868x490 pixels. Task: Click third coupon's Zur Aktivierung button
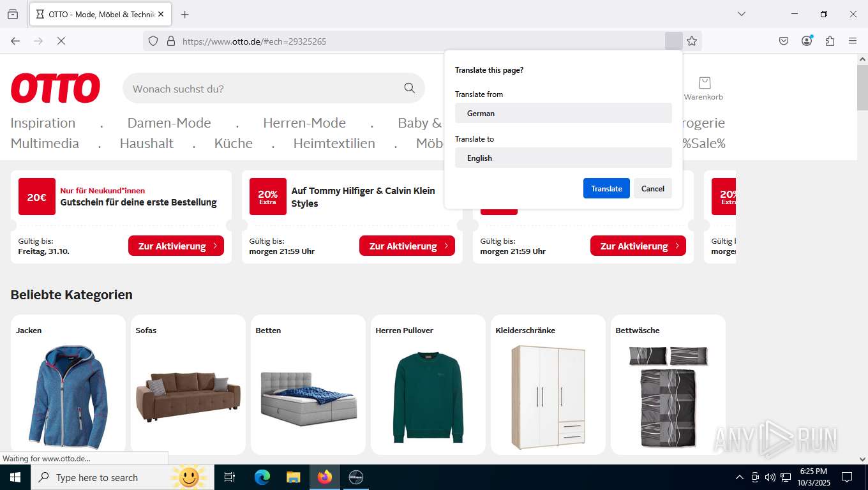[638, 246]
